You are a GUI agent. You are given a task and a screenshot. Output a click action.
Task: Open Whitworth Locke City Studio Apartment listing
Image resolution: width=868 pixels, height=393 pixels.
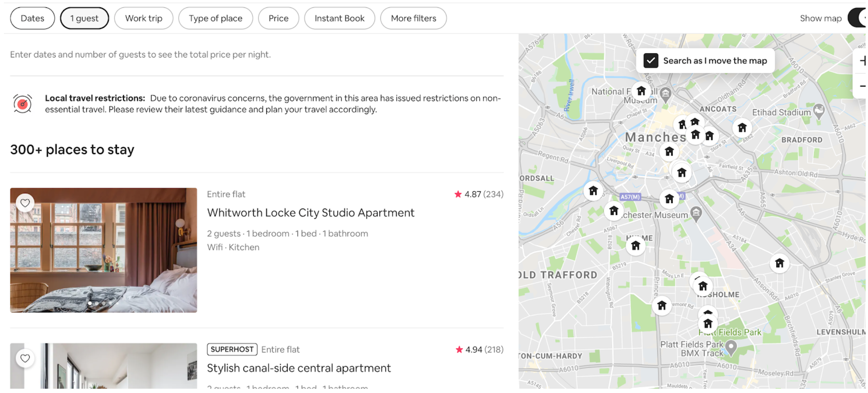tap(310, 213)
